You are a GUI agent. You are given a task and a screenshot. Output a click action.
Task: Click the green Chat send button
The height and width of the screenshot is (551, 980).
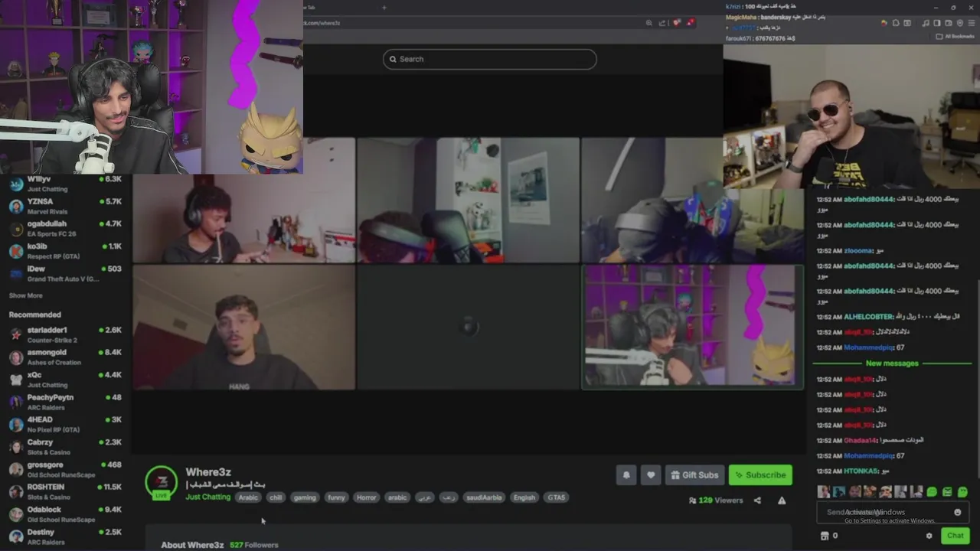(955, 536)
